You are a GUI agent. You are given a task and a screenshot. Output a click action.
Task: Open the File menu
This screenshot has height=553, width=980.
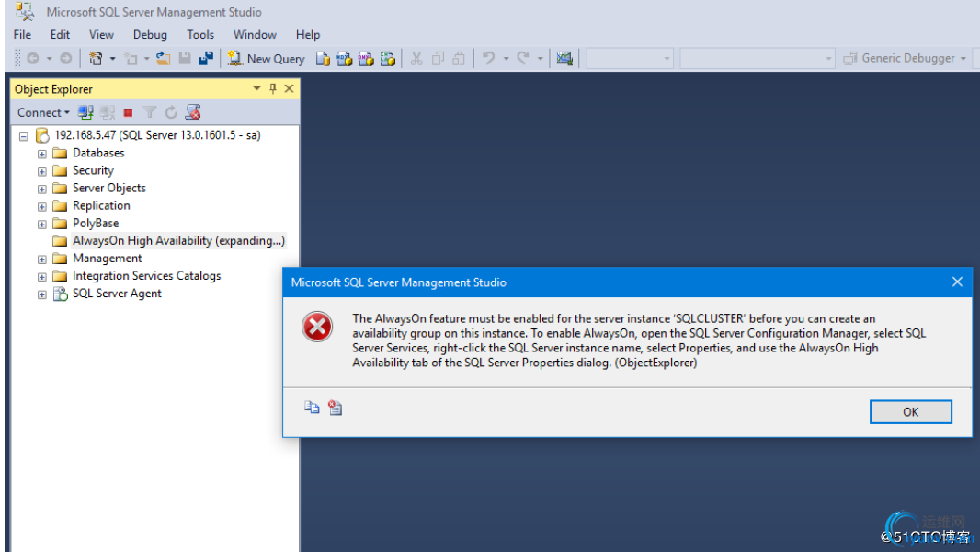click(x=22, y=34)
